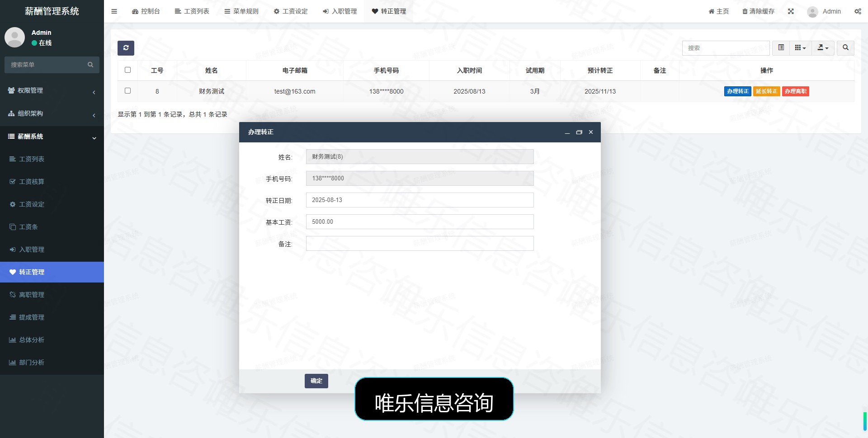This screenshot has width=868, height=438.
Task: Click the 转正日期 date field
Action: pyautogui.click(x=420, y=200)
